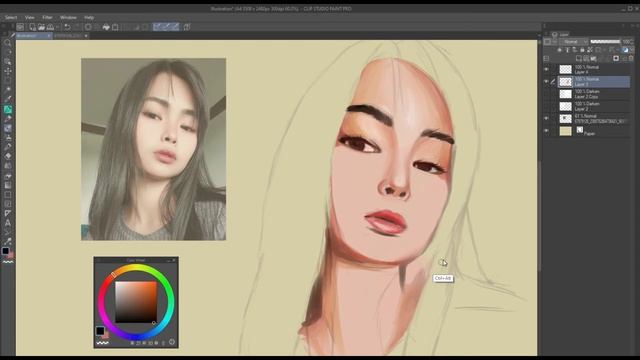Open the Help menu
640x360 pixels.
[89, 18]
